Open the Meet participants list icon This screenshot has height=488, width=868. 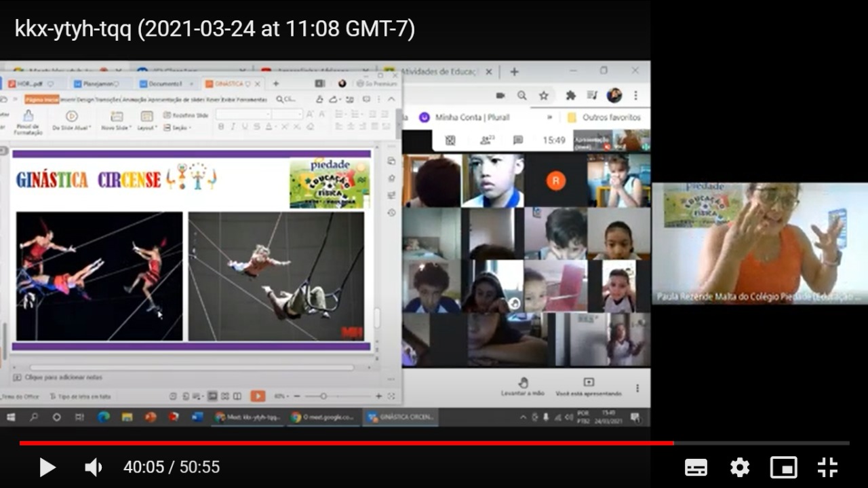[x=488, y=140]
